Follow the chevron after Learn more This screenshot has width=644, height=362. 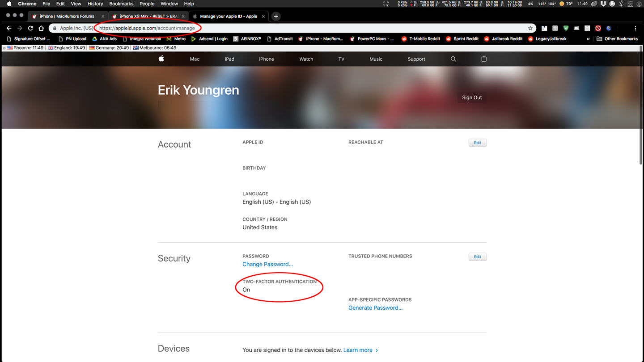(x=377, y=350)
